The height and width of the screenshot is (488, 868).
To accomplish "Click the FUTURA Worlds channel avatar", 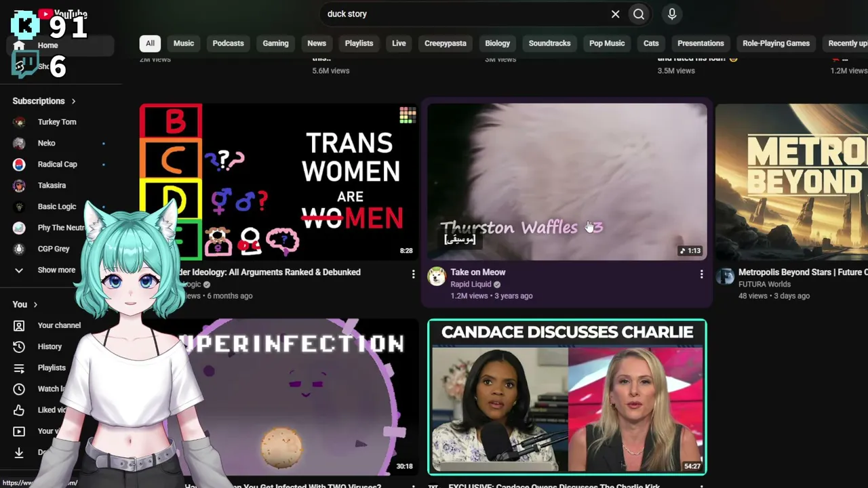I will point(725,276).
